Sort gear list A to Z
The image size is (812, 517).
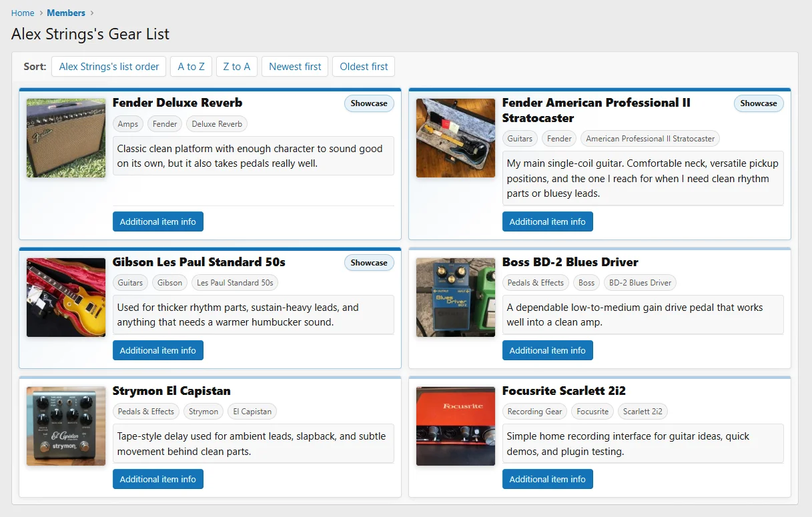click(x=191, y=67)
